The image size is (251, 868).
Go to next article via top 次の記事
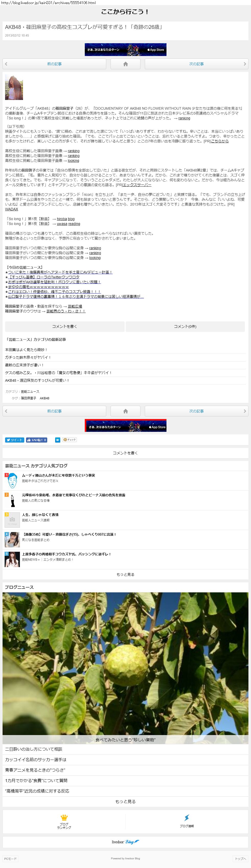coord(197,64)
